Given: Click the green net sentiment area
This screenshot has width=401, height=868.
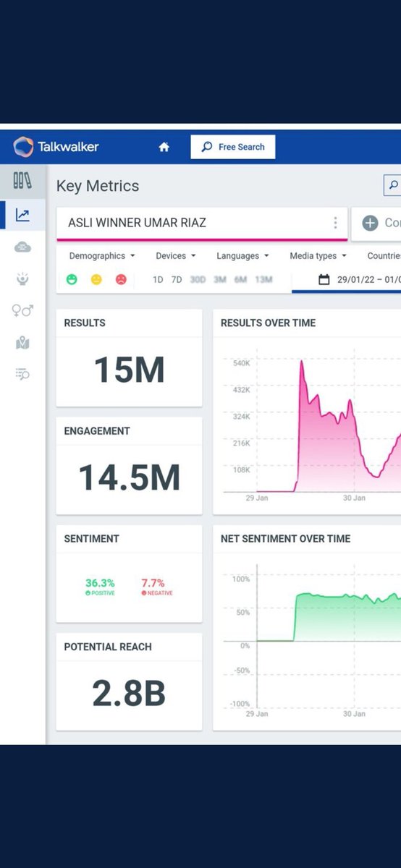Looking at the screenshot, I should coord(347,618).
